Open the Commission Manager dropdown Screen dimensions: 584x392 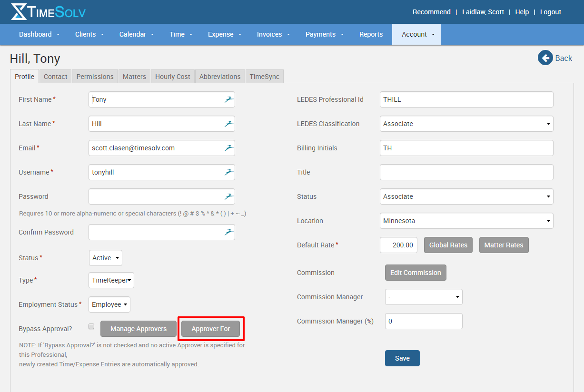click(x=423, y=297)
